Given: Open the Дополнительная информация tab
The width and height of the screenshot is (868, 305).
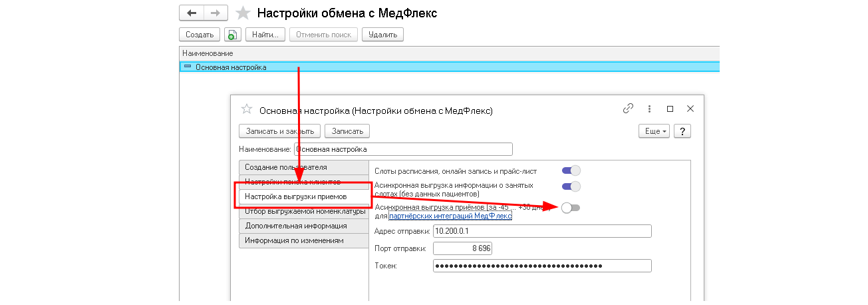Looking at the screenshot, I should pyautogui.click(x=303, y=226).
